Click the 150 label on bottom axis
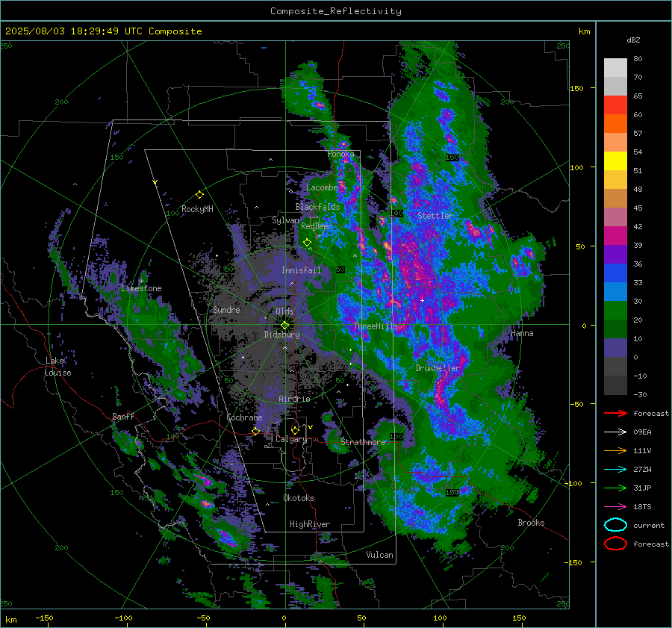672x628 pixels. (519, 618)
